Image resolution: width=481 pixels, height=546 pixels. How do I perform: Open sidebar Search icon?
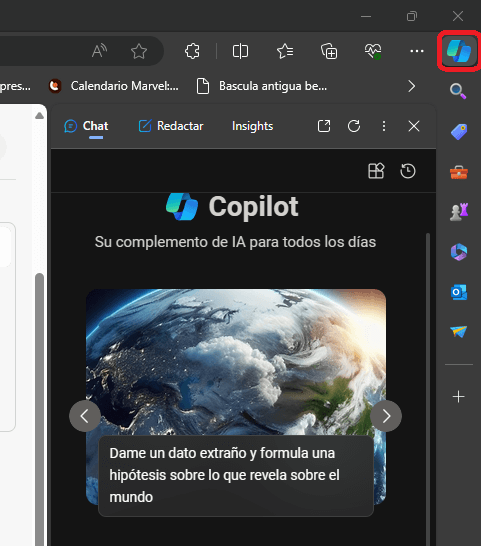458,91
